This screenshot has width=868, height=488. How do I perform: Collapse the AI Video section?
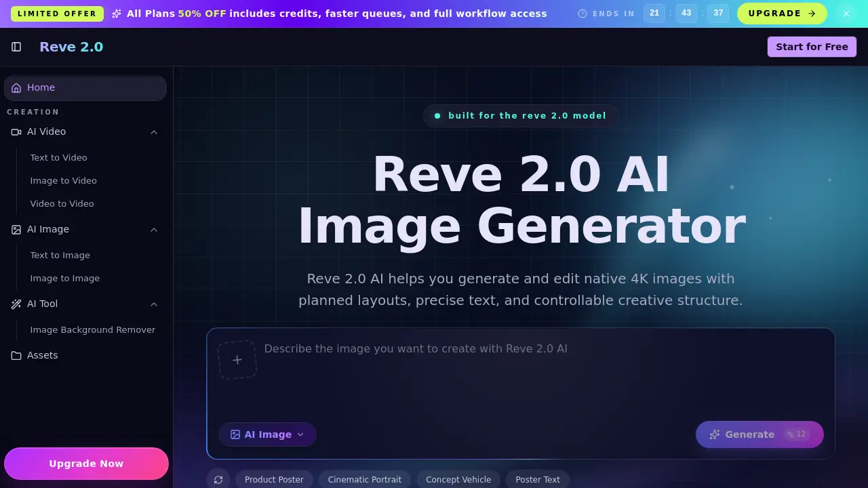(154, 132)
